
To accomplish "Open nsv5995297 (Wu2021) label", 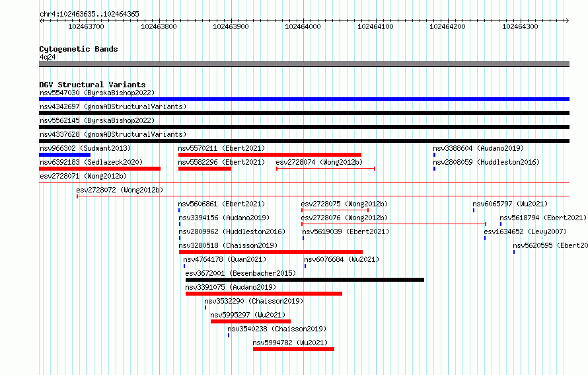I will (x=248, y=315).
